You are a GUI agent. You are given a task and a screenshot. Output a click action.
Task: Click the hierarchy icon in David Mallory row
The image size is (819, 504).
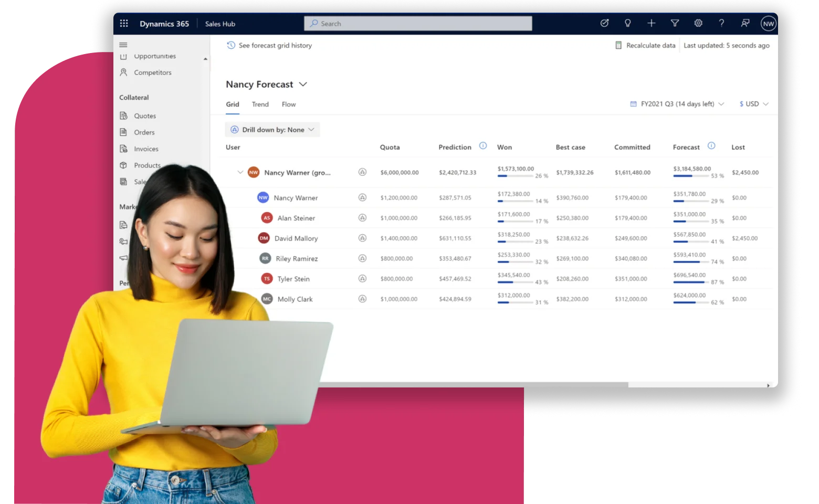(362, 238)
